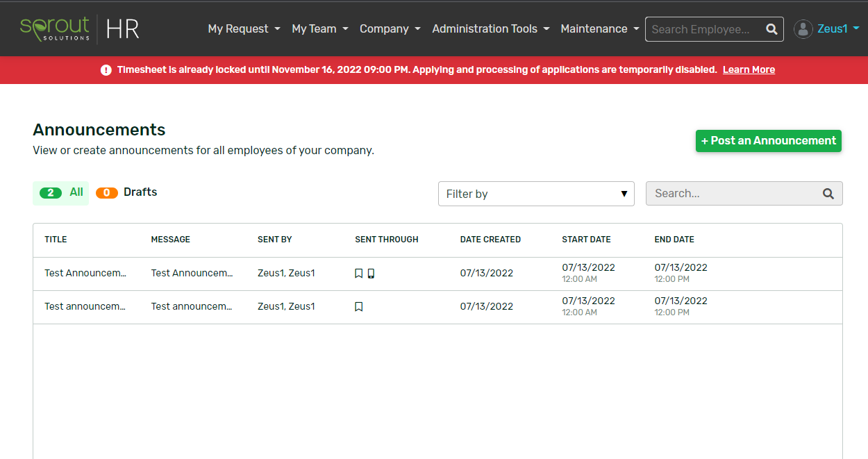Expand the Filter by dropdown
The image size is (868, 459).
coord(536,194)
